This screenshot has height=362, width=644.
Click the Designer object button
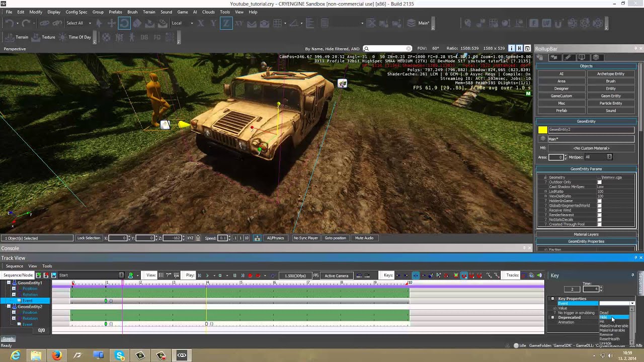pos(561,88)
